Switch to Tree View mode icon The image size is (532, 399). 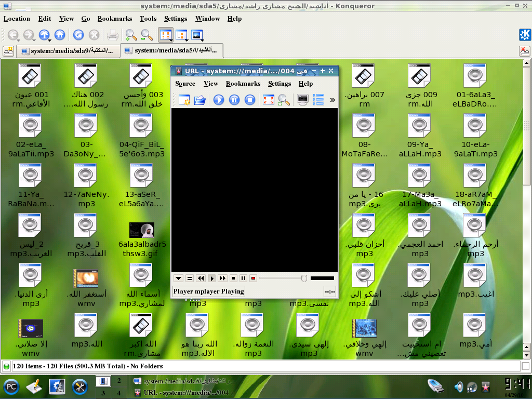(181, 35)
